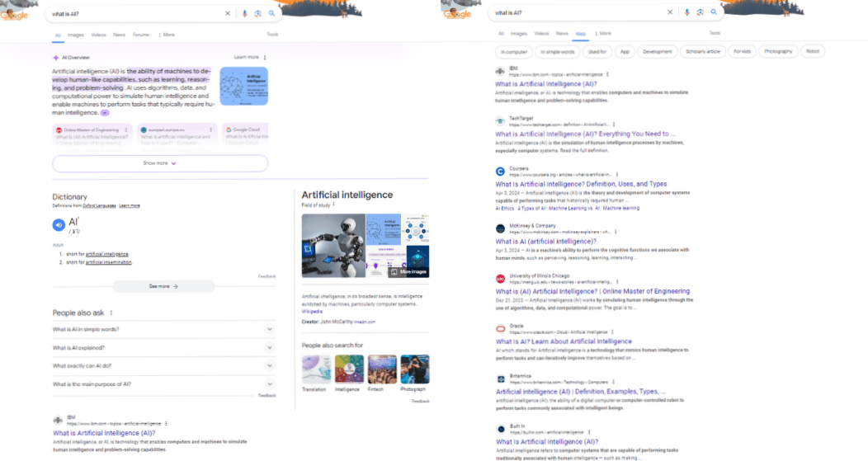Filter by 'Scholarly article' chip
The width and height of the screenshot is (868, 461).
pos(703,51)
